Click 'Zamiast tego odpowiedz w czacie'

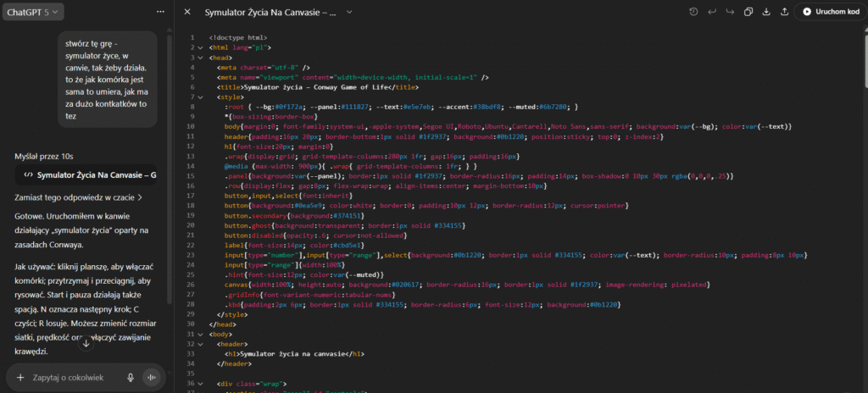tap(79, 197)
